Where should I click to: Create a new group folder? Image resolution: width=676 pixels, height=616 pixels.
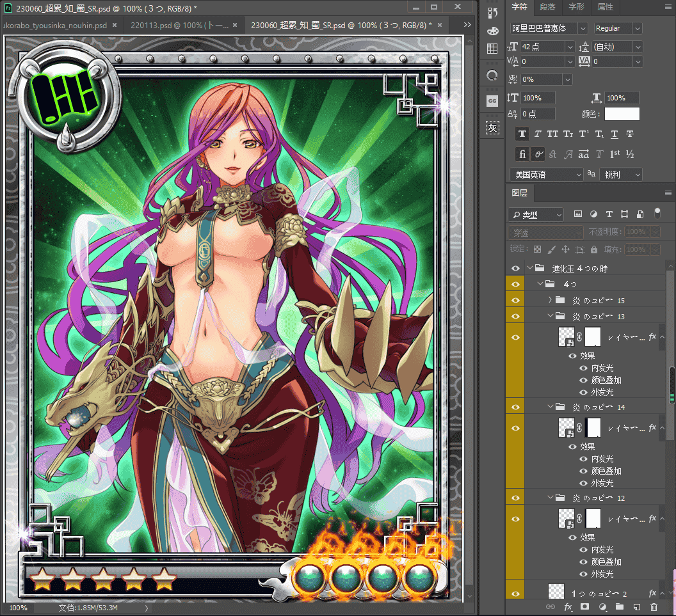620,607
